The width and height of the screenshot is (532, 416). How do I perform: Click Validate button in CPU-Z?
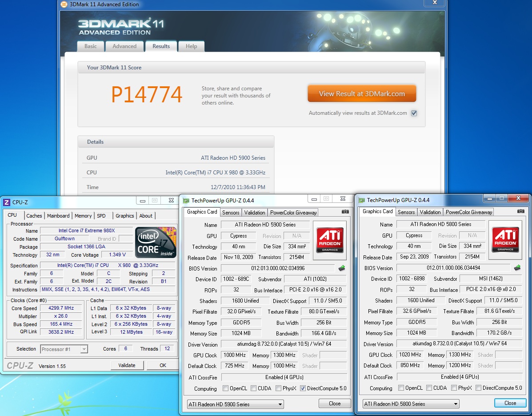click(127, 365)
